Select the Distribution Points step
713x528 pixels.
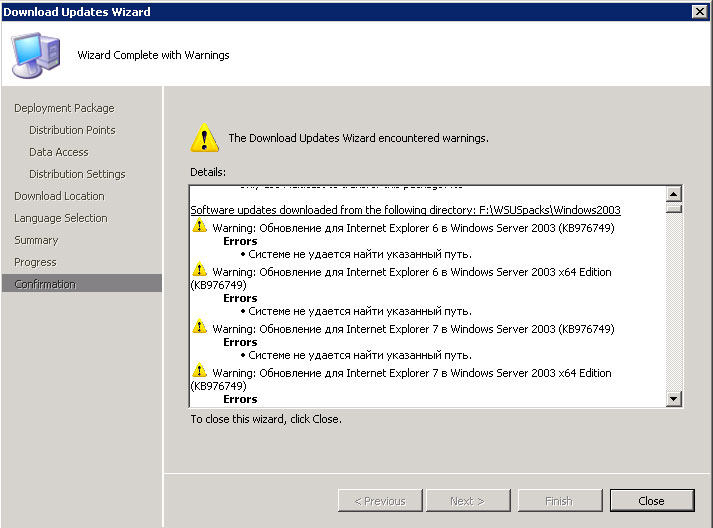[x=72, y=130]
